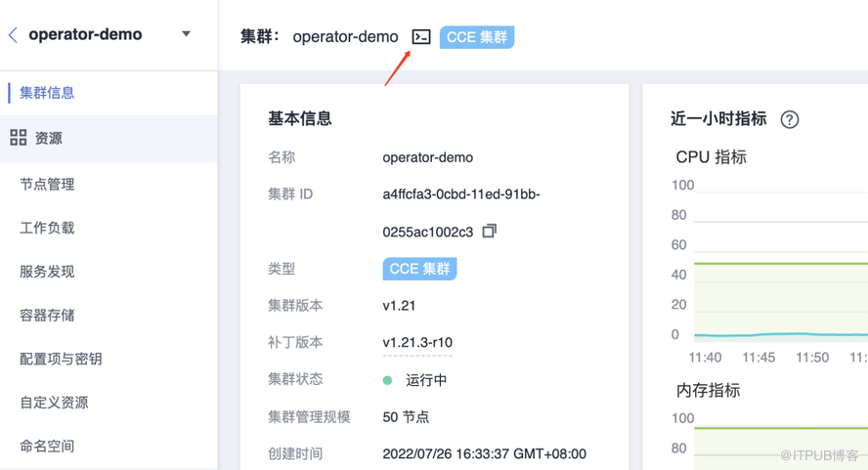The image size is (868, 470).
Task: Click the green 运行中 status dot
Action: point(387,380)
